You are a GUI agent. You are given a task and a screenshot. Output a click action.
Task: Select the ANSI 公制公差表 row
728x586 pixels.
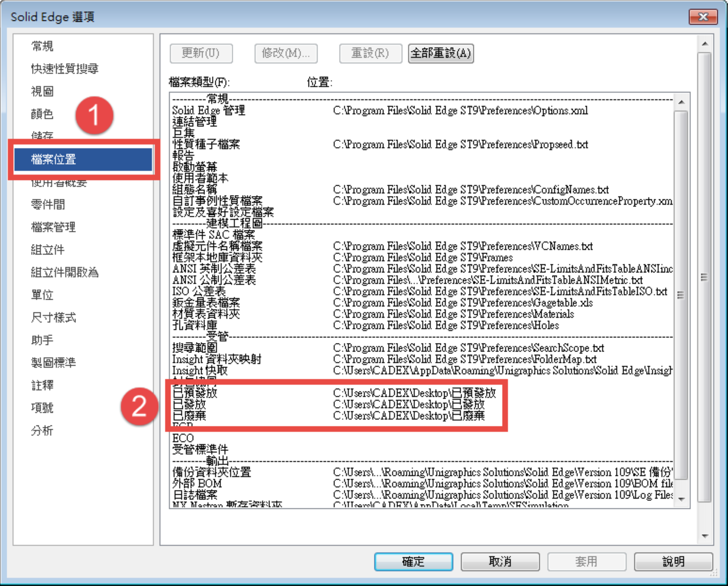(422, 280)
